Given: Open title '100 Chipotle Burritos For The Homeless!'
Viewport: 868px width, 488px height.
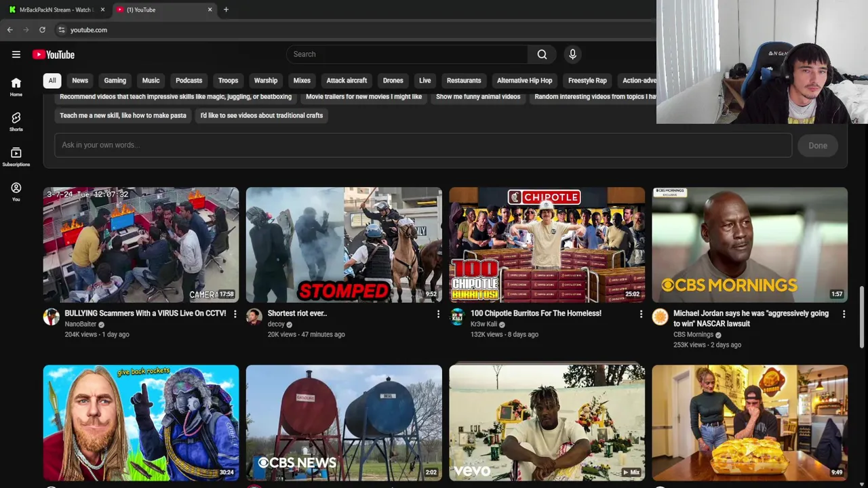Looking at the screenshot, I should [536, 314].
